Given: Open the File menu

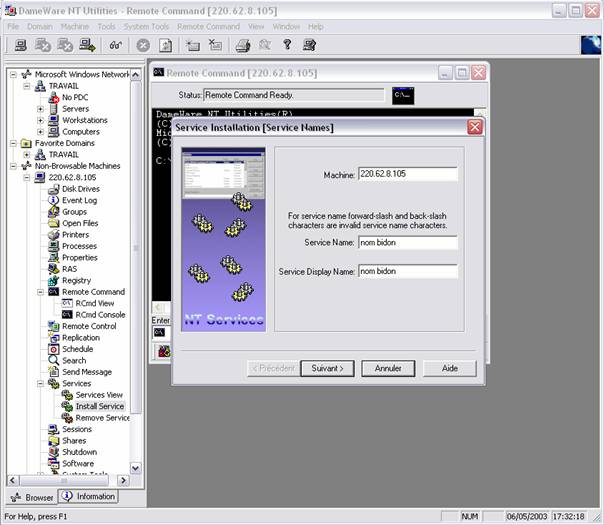Looking at the screenshot, I should point(13,27).
